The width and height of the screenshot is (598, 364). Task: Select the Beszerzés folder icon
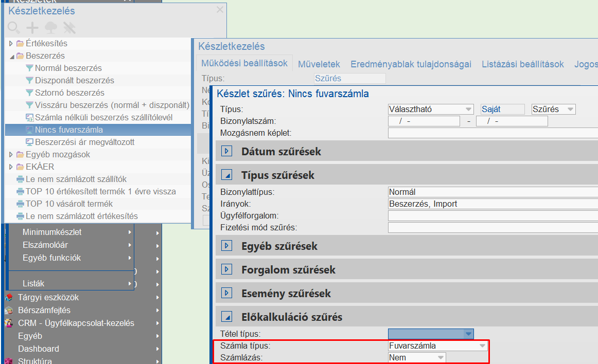20,56
